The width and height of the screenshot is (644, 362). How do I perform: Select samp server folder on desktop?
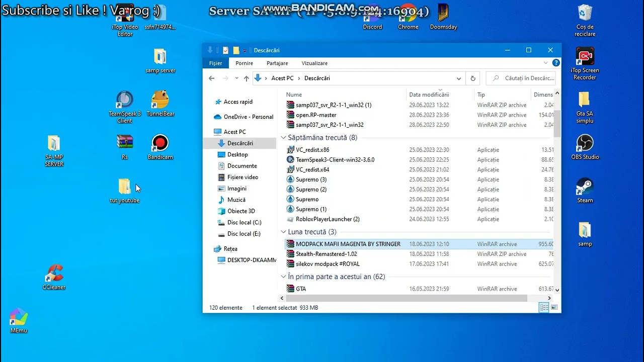pyautogui.click(x=160, y=60)
